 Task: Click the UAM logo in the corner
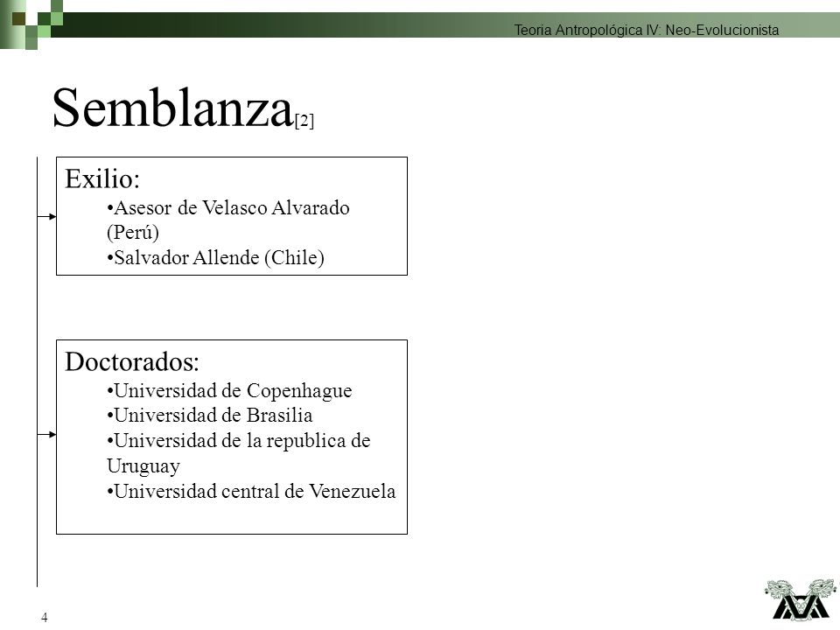pos(801,599)
